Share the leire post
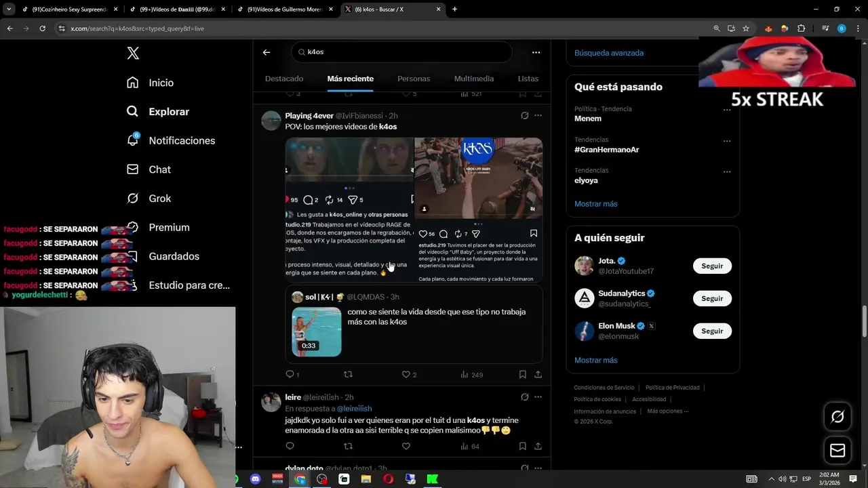Image resolution: width=868 pixels, height=488 pixels. point(538,446)
